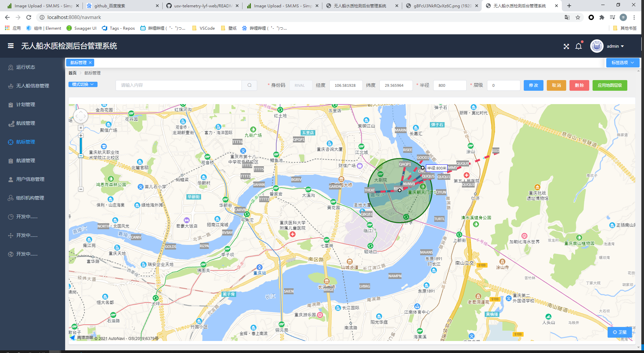Click the circle radius handle near 半径:800米
The height and width of the screenshot is (353, 644).
pyautogui.click(x=423, y=167)
